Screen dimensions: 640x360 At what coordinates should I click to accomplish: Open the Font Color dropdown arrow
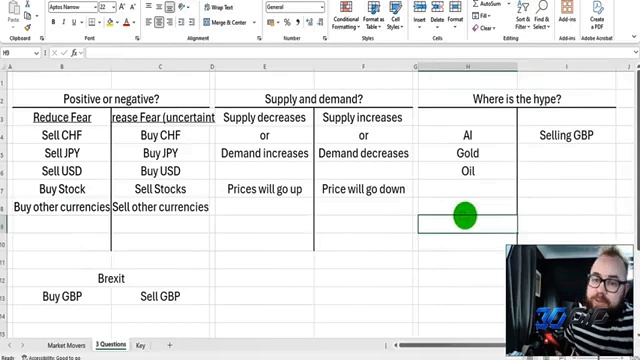pyautogui.click(x=134, y=22)
